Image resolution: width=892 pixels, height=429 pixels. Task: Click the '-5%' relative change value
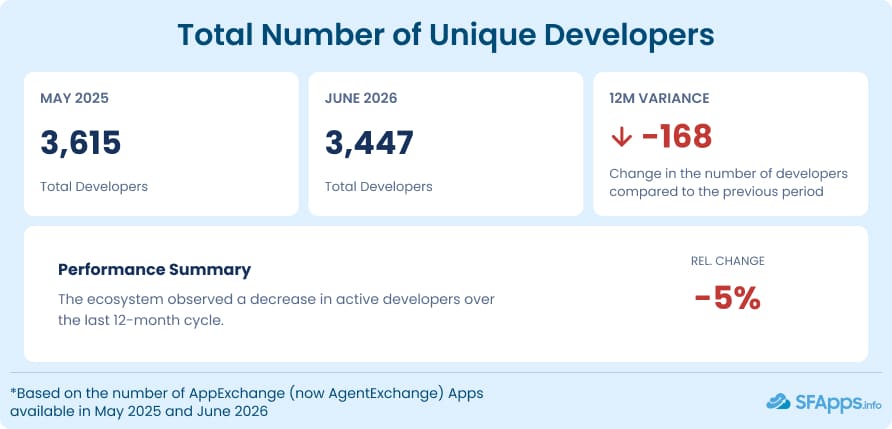tap(728, 299)
